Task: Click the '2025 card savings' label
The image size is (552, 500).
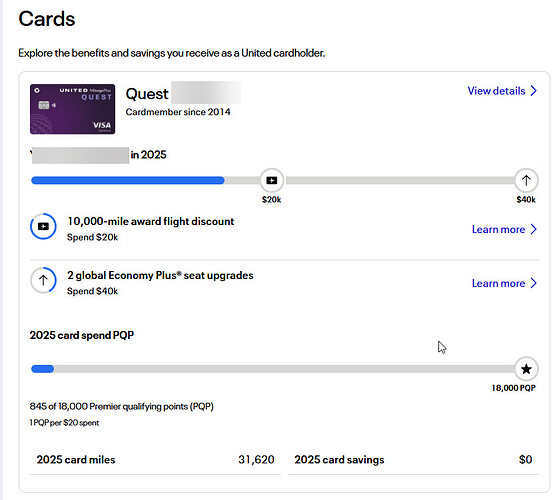Action: tap(339, 460)
